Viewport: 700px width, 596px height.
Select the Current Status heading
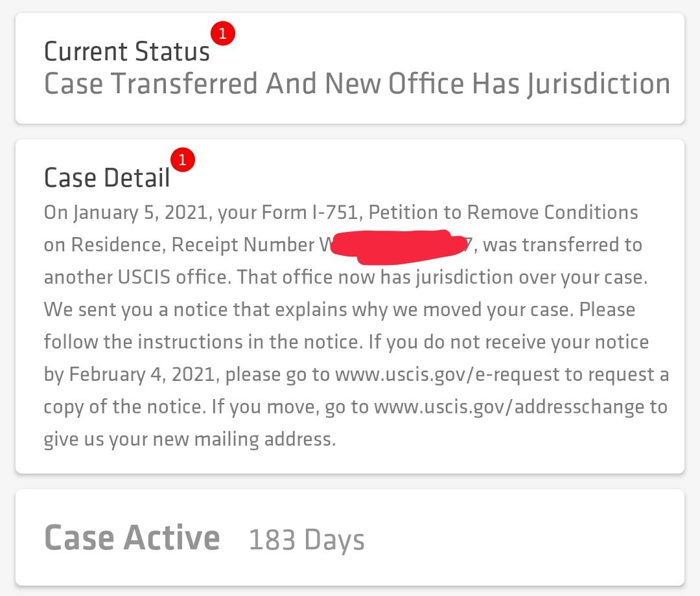pos(127,51)
